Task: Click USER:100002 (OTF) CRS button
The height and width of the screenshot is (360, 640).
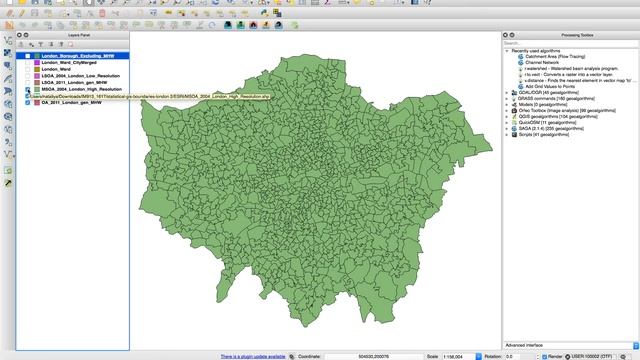Action: click(x=591, y=356)
